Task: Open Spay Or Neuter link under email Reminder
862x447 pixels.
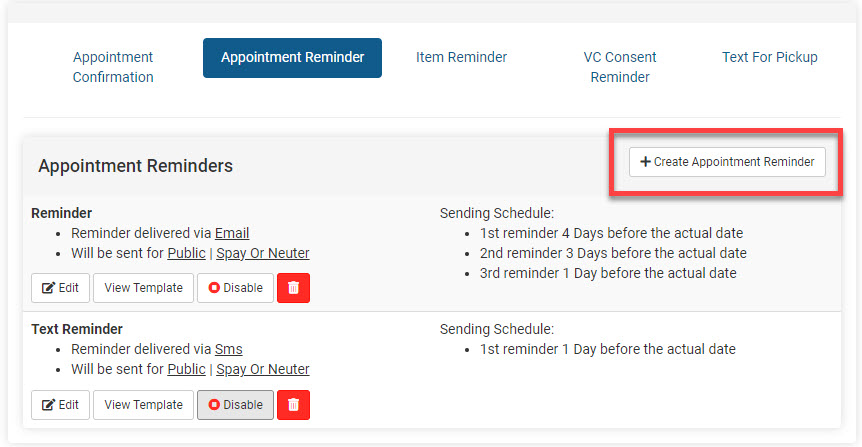Action: pos(263,254)
